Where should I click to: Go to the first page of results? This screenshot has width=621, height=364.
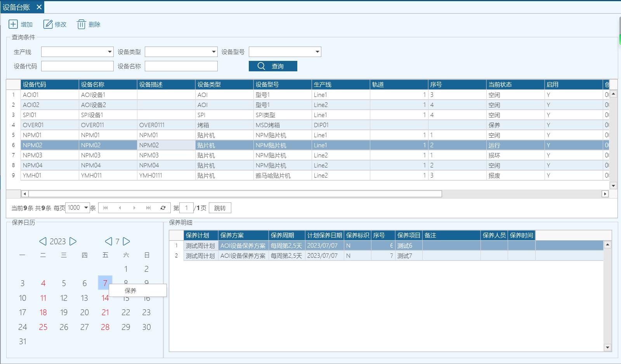105,208
